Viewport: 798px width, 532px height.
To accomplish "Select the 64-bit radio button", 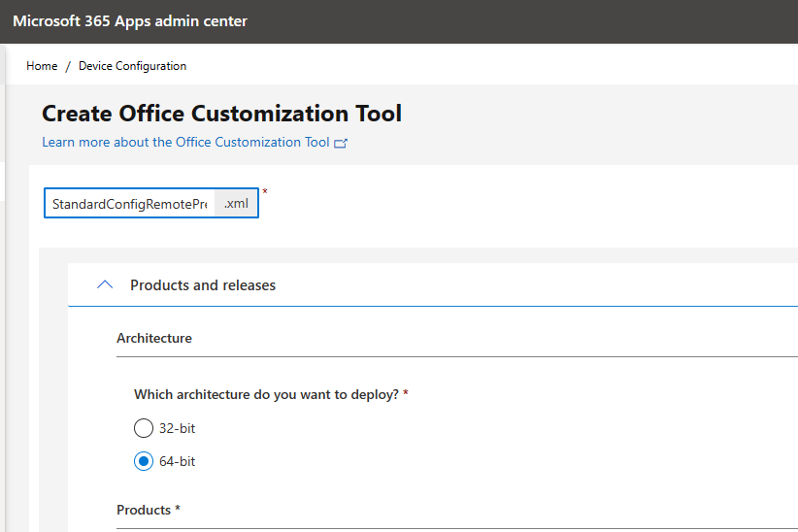I will (x=144, y=461).
